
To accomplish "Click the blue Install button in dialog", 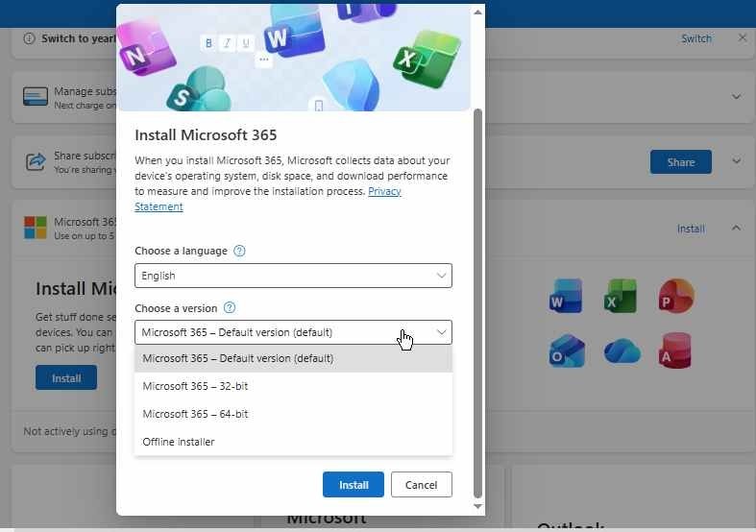I will [x=354, y=484].
